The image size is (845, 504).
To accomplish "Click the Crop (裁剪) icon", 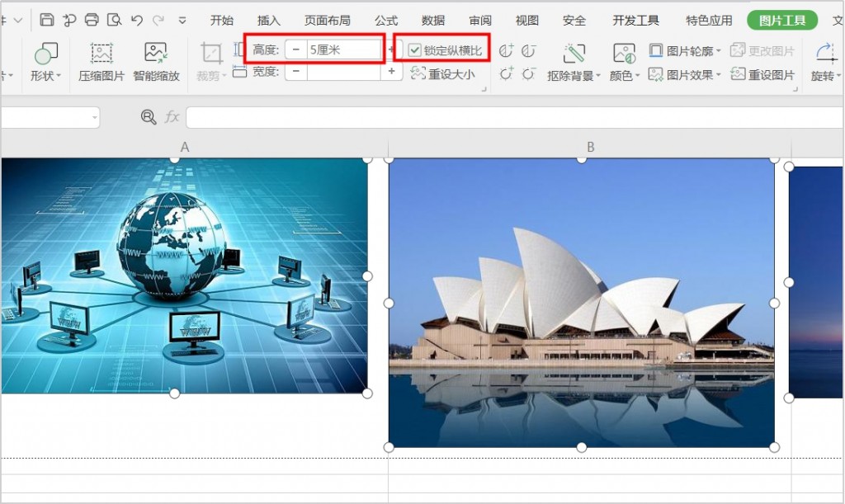I will [211, 54].
